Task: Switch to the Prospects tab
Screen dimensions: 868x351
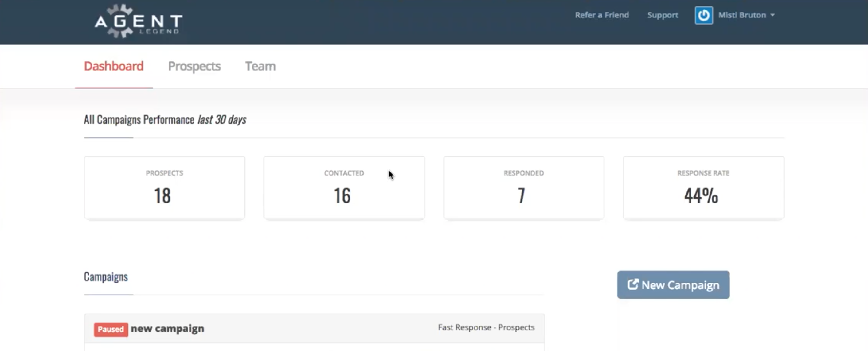Action: (x=194, y=66)
